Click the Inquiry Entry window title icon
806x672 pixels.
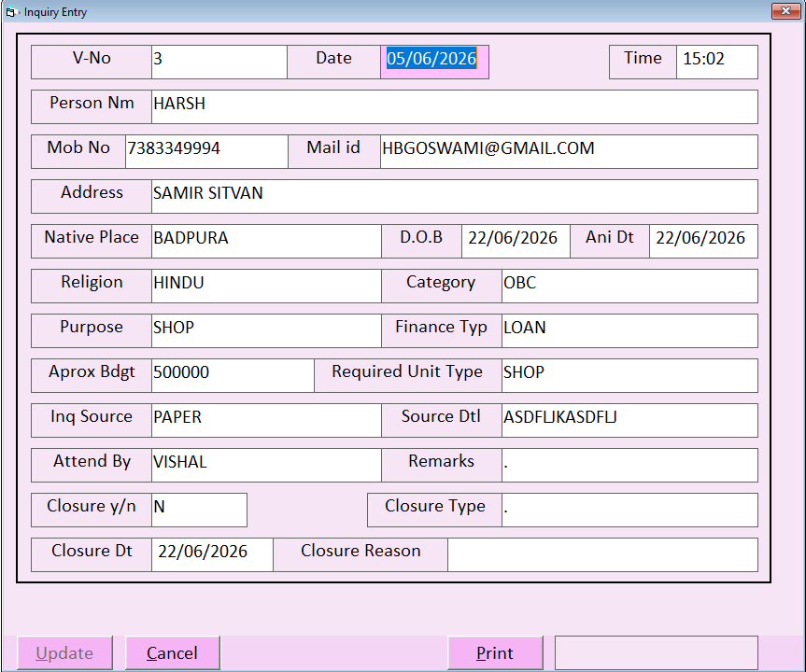[11, 12]
